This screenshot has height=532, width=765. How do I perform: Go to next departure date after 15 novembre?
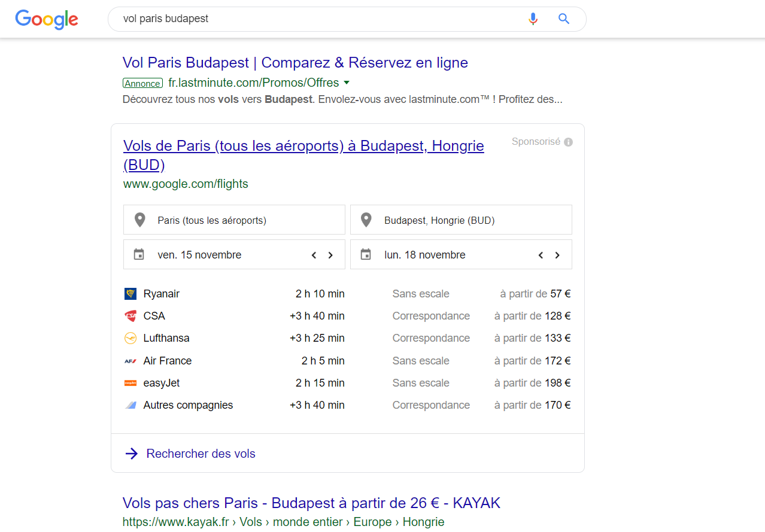tap(330, 255)
